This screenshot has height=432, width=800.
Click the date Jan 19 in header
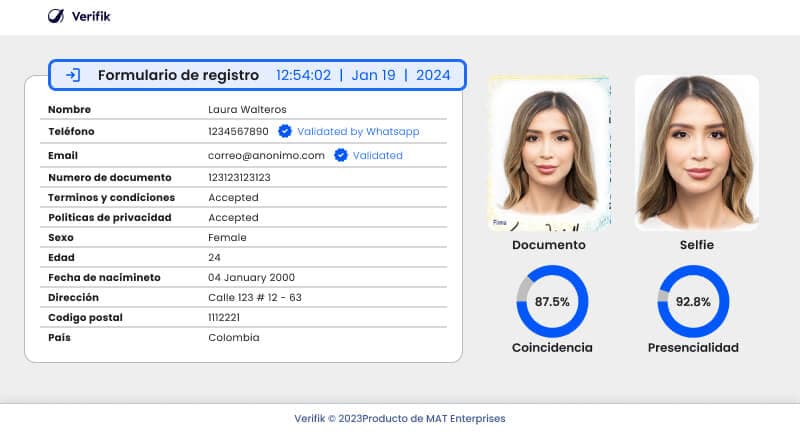[373, 75]
